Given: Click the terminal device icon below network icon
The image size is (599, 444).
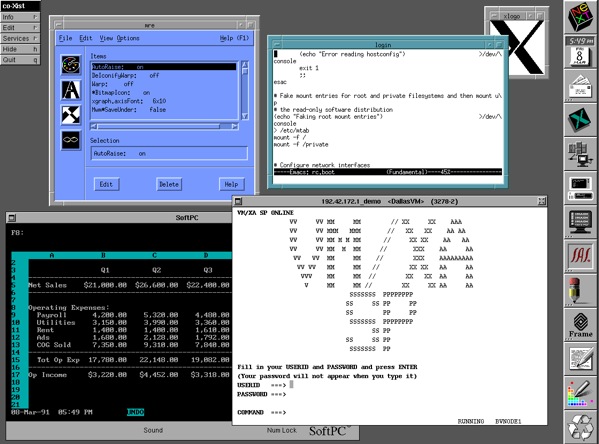Looking at the screenshot, I should (x=580, y=188).
